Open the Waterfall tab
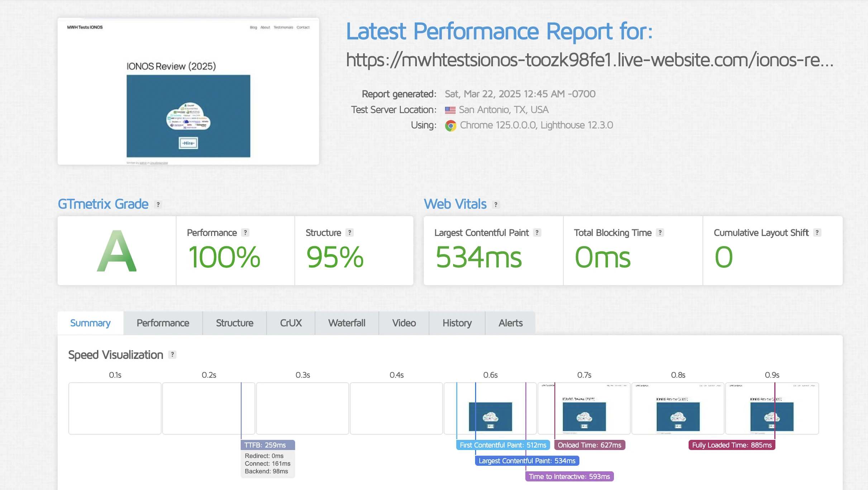The width and height of the screenshot is (868, 490). (x=347, y=323)
